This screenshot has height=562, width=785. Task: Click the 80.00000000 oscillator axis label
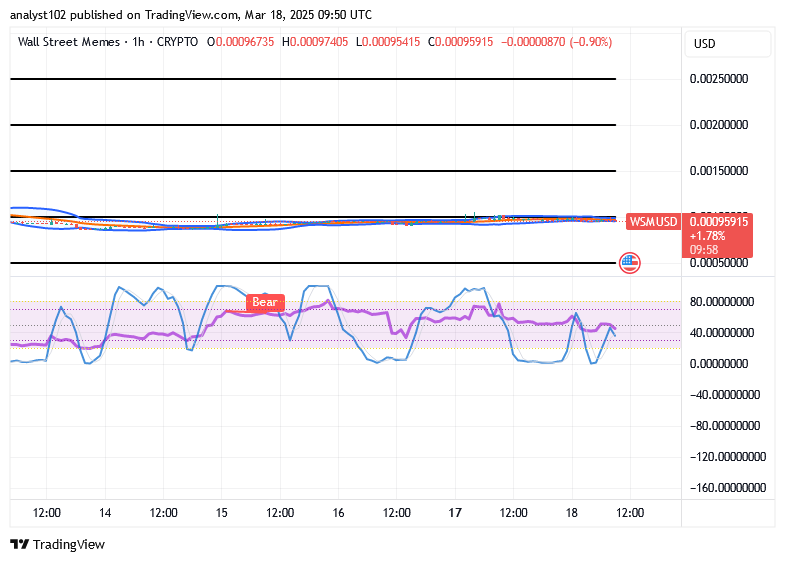722,302
